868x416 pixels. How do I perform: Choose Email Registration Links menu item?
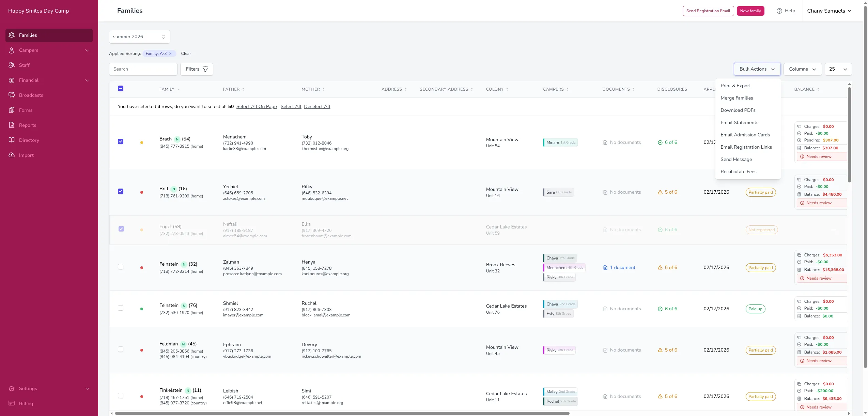pyautogui.click(x=748, y=147)
